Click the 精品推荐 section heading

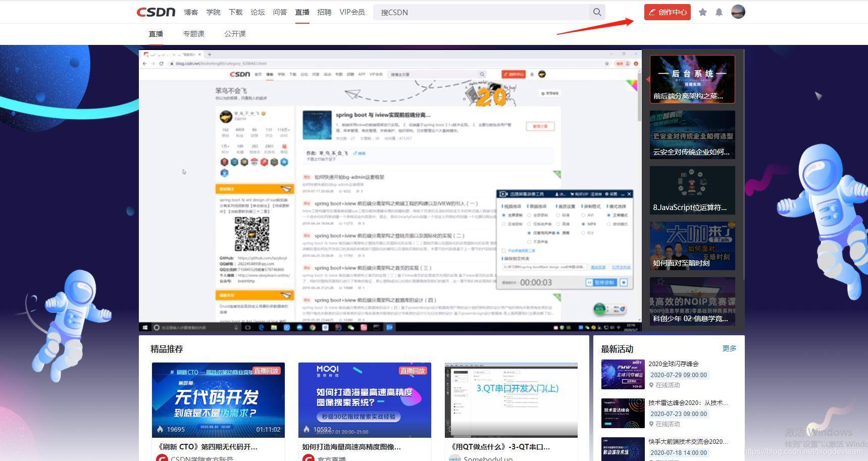(x=167, y=349)
